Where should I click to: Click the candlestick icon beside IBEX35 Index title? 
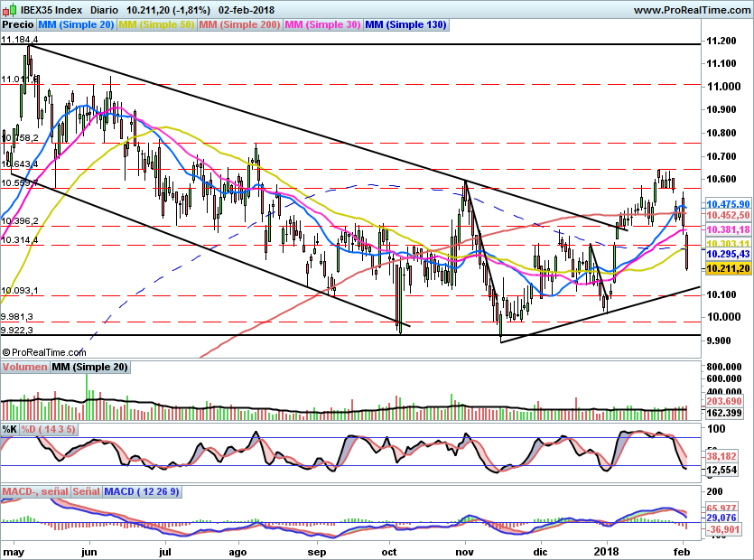point(10,8)
